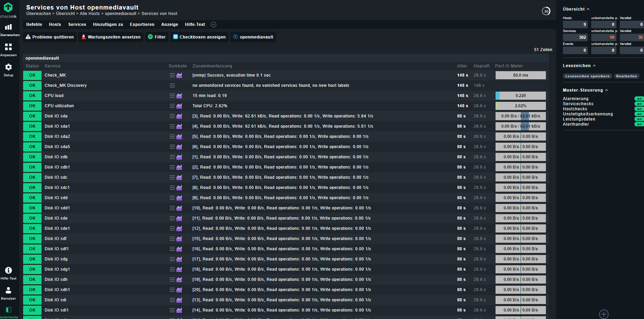Click Check_MK 80.0 ms Perf-O-Meter bar
The height and width of the screenshot is (319, 644).
(520, 75)
